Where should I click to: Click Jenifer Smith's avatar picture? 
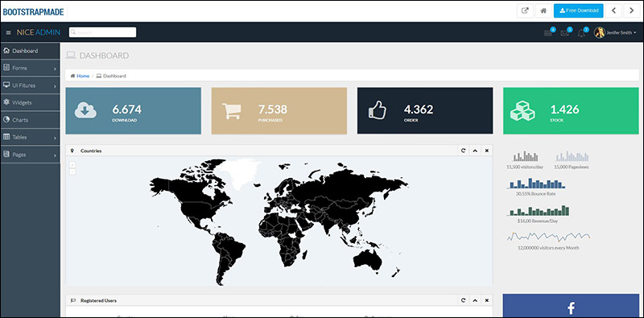(x=599, y=32)
